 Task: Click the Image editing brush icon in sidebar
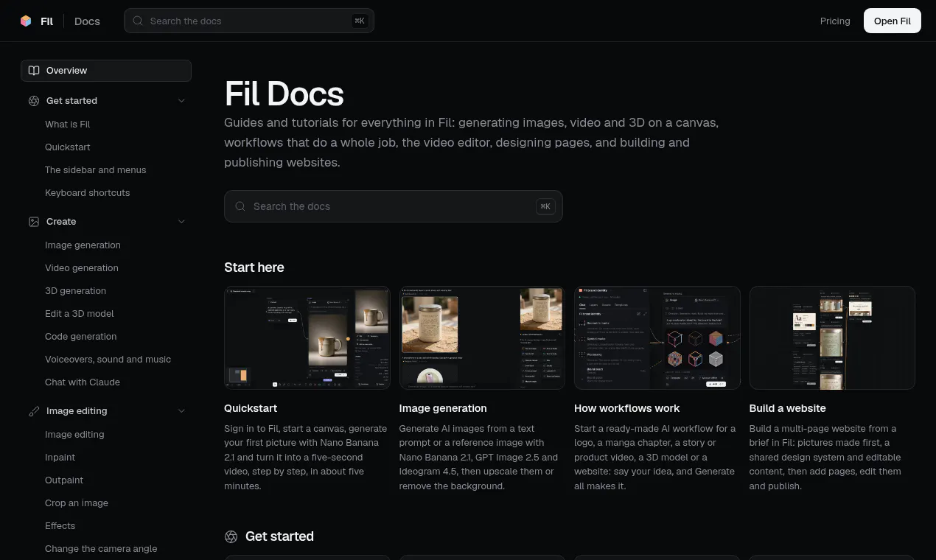coord(34,411)
